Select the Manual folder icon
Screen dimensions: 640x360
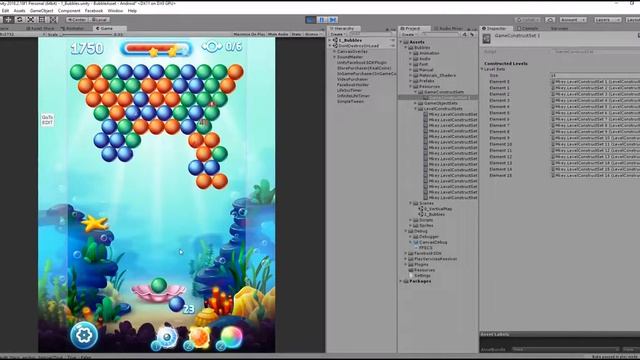(x=416, y=70)
